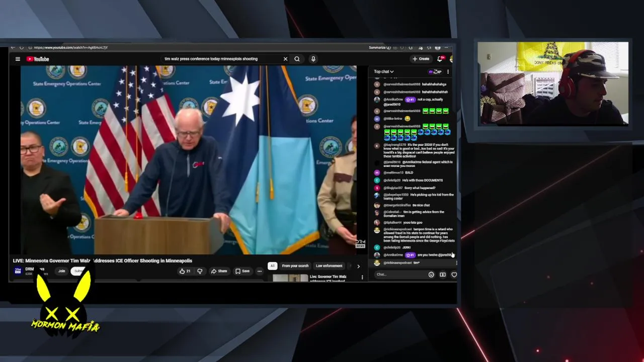Focus the YouTube search field
Screen dimensions: 644x362
pyautogui.click(x=221, y=59)
